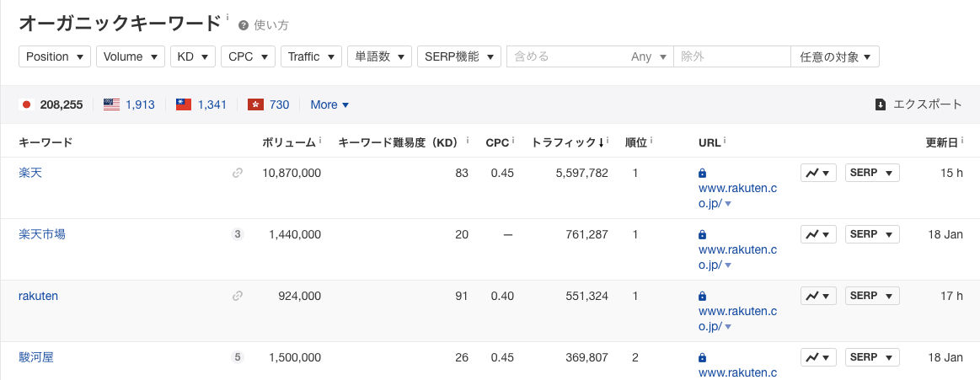
Task: Open the 楽天 keyword link
Action: 30,173
